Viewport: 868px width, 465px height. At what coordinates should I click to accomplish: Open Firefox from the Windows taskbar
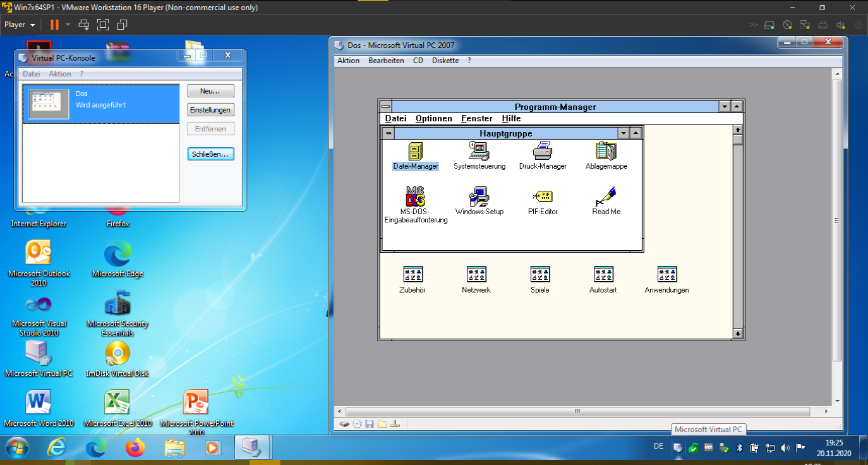[135, 448]
